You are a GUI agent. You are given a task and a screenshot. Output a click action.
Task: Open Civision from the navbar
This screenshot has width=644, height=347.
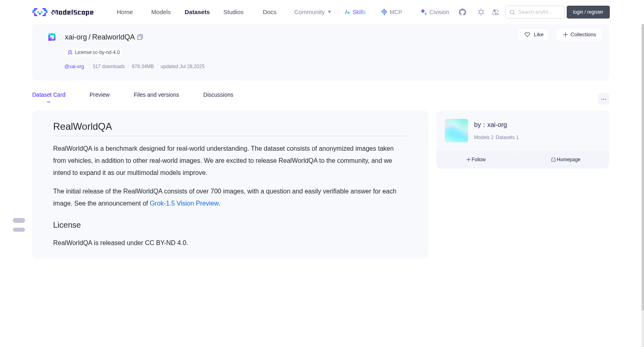point(435,12)
